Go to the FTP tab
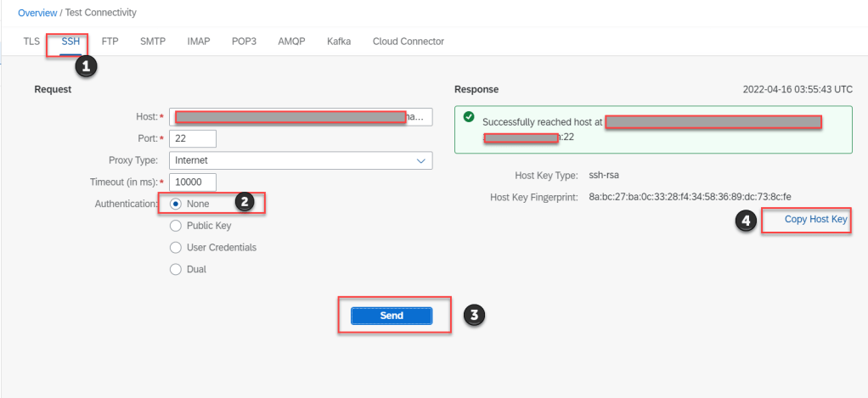Viewport: 868px width, 398px height. coord(110,42)
